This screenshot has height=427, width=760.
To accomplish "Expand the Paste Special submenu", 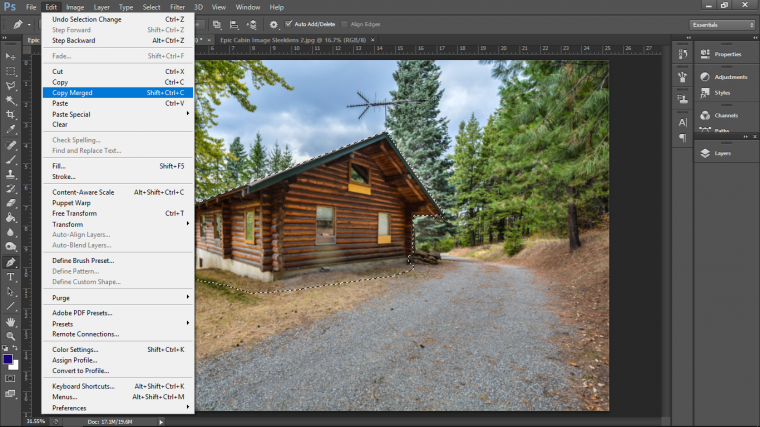I will point(118,114).
